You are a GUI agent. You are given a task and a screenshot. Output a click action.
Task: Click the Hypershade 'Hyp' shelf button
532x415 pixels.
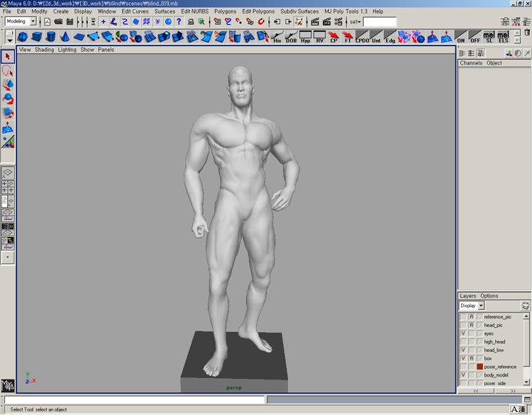point(306,36)
